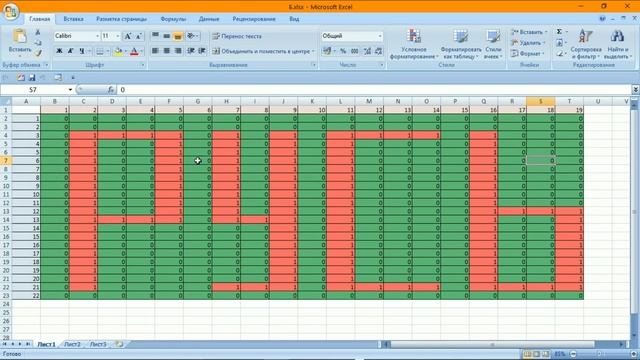This screenshot has width=640, height=360.
Task: Select the Format Painter brush
Action: click(38, 53)
